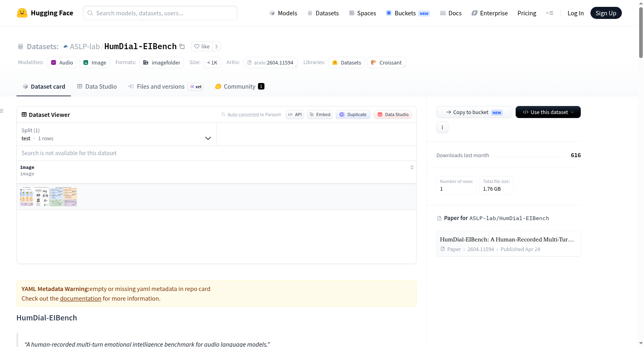Click the HumDial-EIBench dataset title
Screen dimensions: 644x347
point(140,46)
